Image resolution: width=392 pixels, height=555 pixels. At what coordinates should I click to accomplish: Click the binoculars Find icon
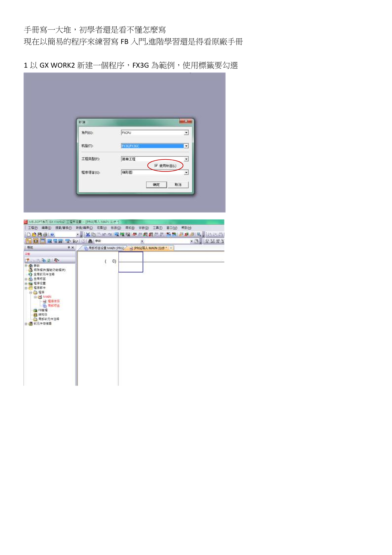coord(90,241)
